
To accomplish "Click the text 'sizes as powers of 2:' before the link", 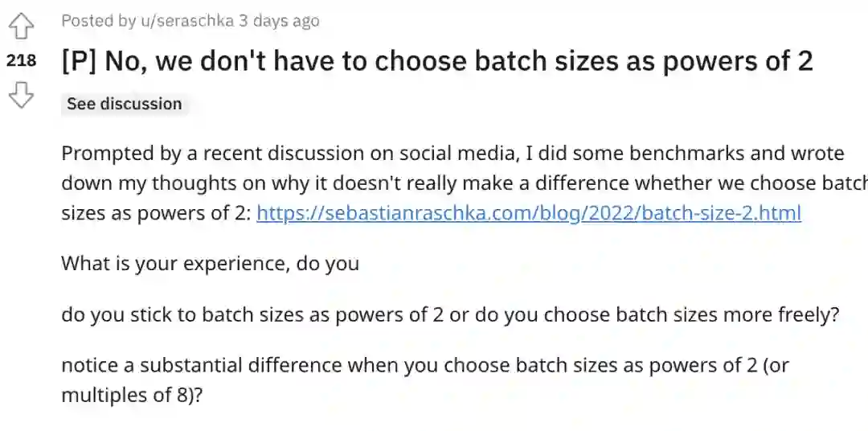I will click(156, 213).
